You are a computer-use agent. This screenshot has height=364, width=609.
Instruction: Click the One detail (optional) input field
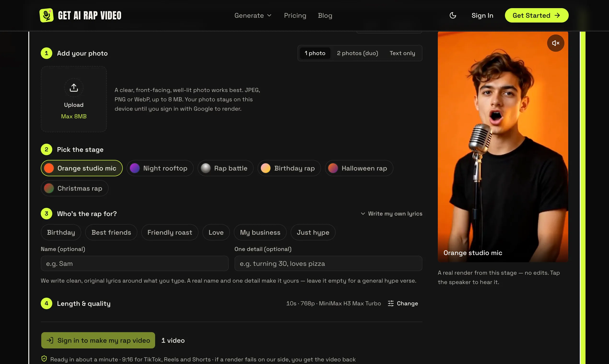coord(328,263)
